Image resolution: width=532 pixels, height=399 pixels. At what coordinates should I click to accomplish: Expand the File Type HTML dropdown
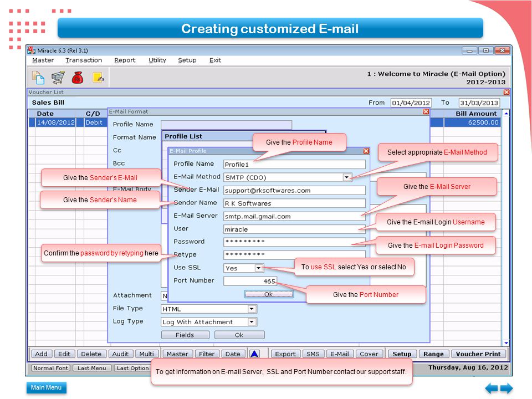[x=252, y=309]
